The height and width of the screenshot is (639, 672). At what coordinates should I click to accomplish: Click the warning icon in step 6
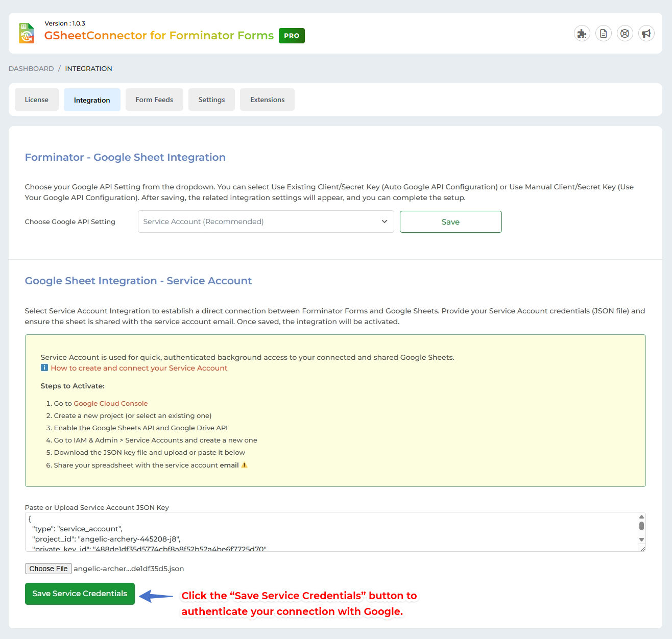pos(244,465)
